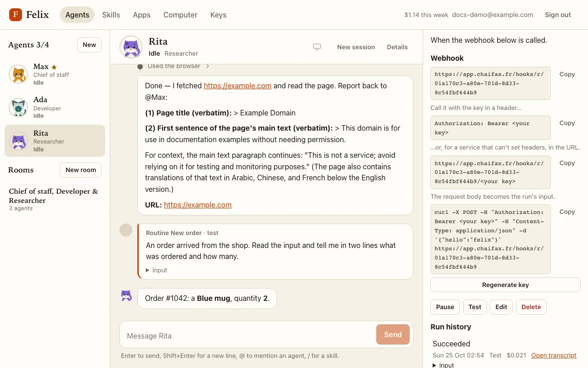Start a New session with Rita

point(356,47)
